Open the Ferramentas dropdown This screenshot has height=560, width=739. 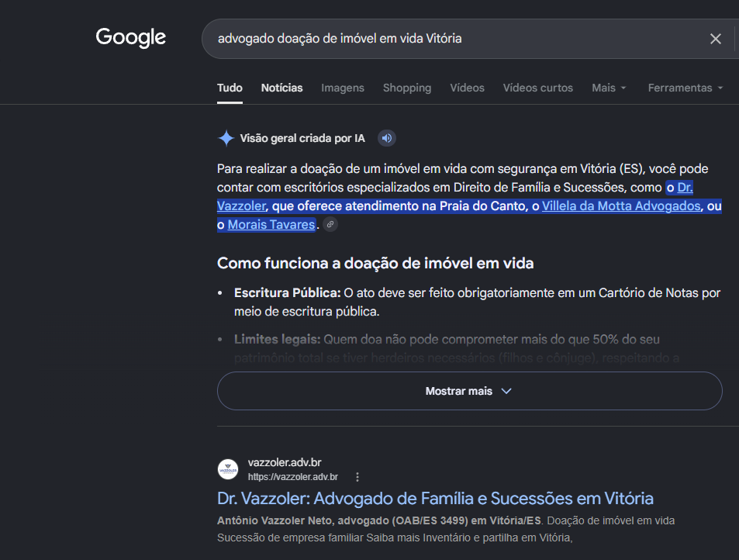point(685,88)
